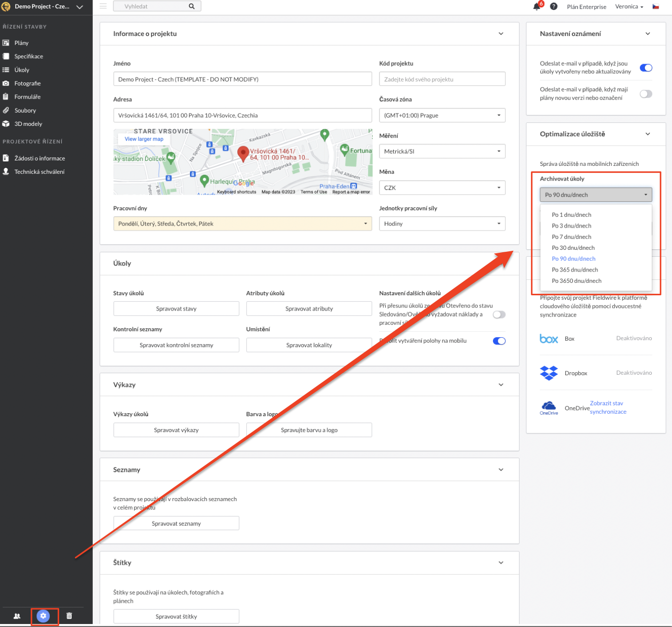The image size is (672, 627).
Task: Toggle allow location creation on mobile
Action: [499, 341]
